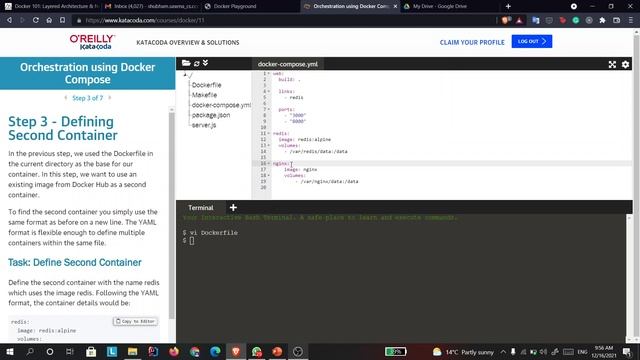Open Dockerfile in the file tree
Image resolution: width=640 pixels, height=360 pixels.
[207, 85]
